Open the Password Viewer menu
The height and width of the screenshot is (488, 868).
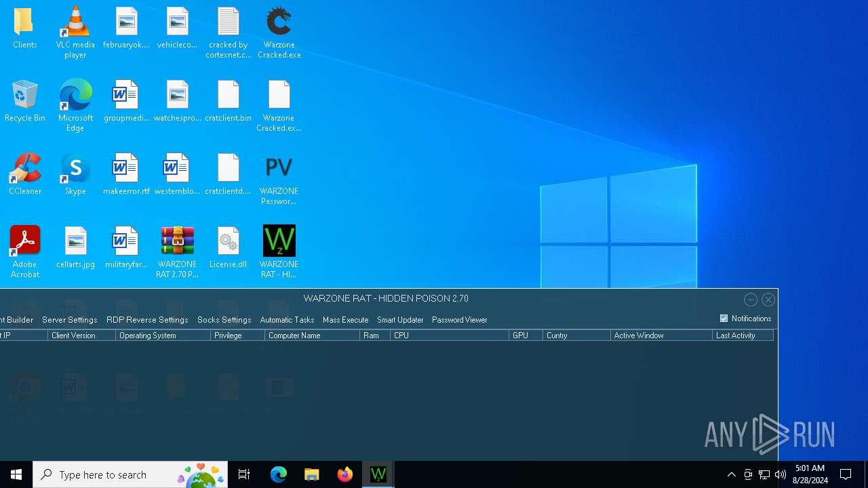click(460, 320)
